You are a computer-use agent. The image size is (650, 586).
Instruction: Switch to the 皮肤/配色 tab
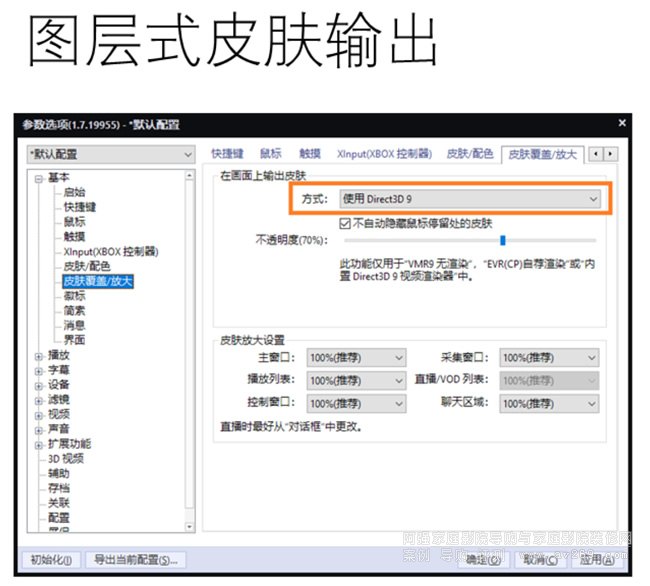tap(469, 154)
